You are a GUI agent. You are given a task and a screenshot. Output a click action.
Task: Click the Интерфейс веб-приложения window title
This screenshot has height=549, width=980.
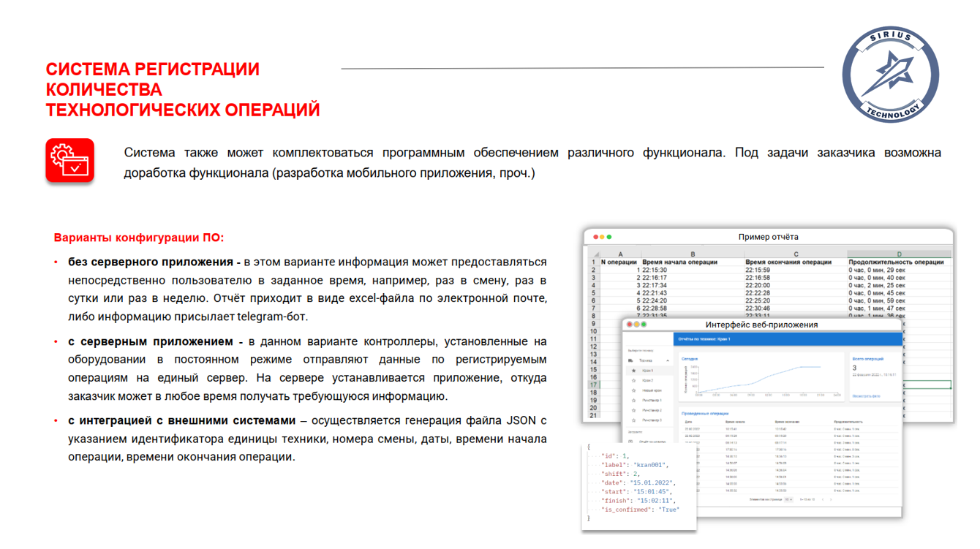[x=761, y=325]
